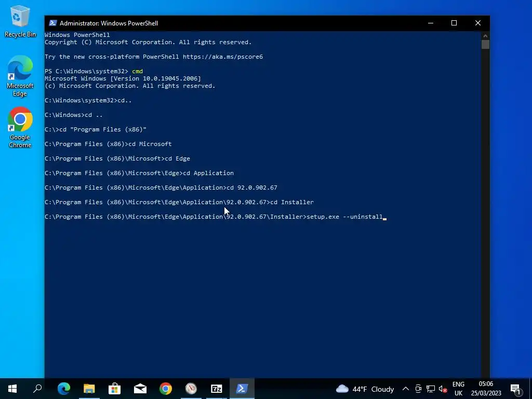Launch Chrome from the taskbar
The image size is (532, 399).
[166, 389]
